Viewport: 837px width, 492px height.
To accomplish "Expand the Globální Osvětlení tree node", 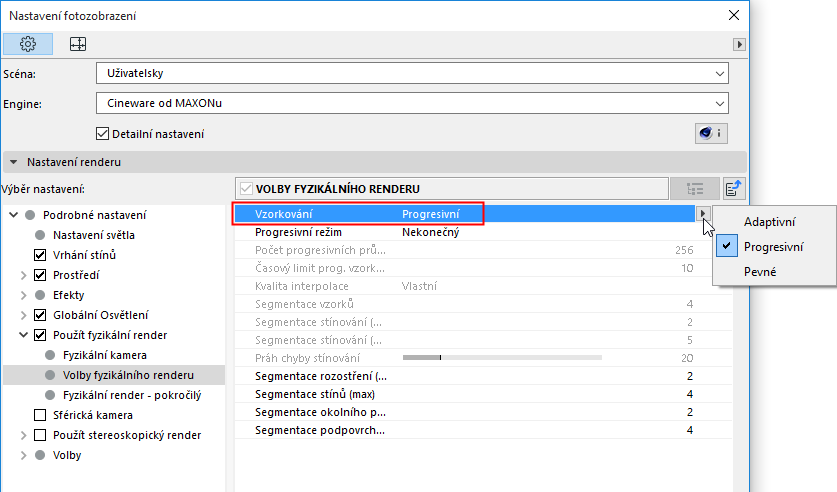I will pyautogui.click(x=23, y=315).
